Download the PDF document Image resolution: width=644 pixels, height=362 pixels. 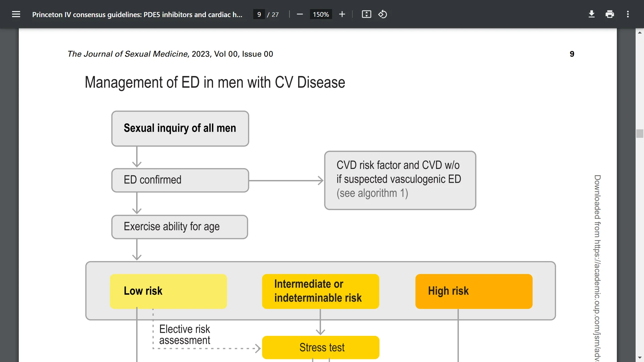tap(591, 14)
